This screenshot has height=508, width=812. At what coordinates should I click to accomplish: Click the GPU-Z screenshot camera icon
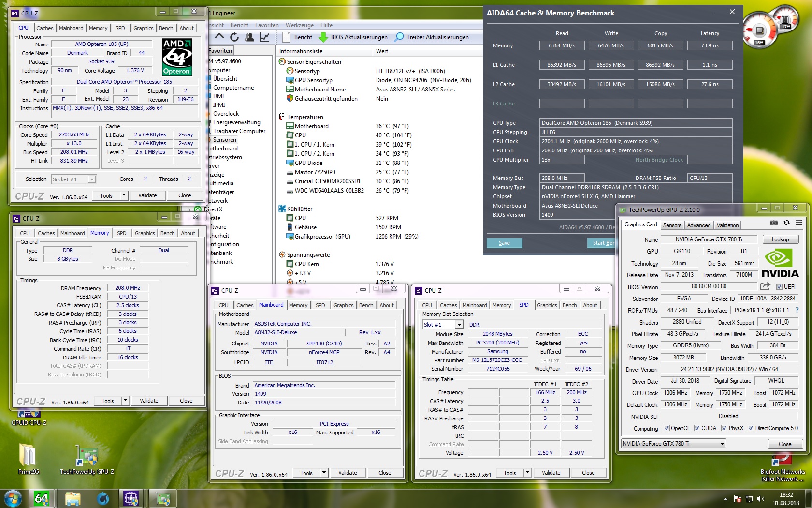(773, 223)
